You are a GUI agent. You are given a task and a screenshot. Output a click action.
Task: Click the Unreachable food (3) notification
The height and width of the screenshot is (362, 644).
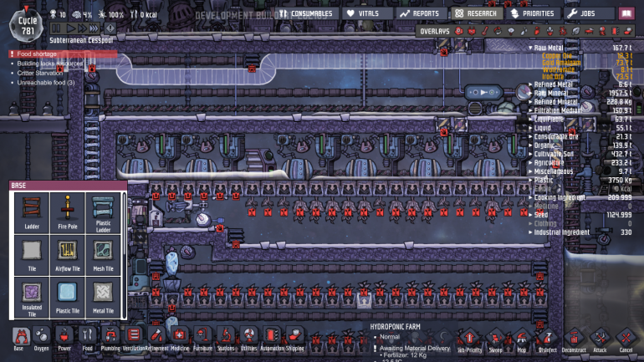click(45, 82)
